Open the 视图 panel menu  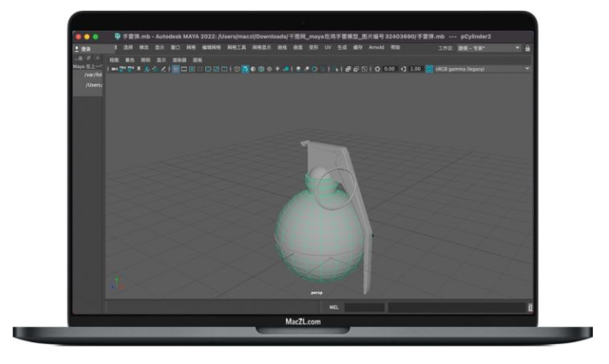[x=114, y=61]
